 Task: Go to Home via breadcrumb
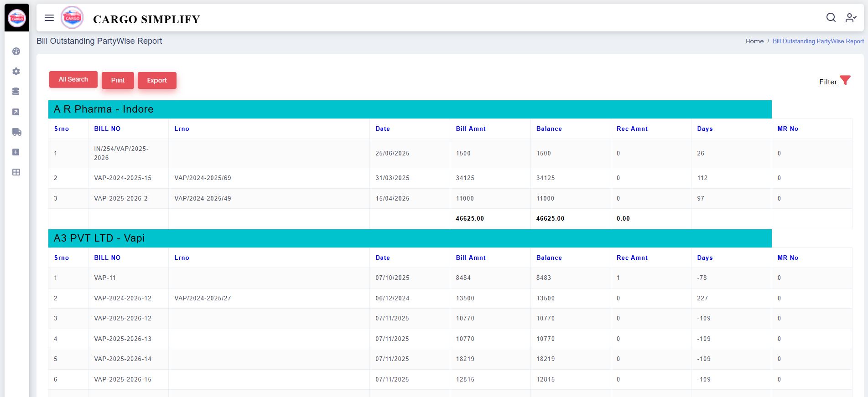coord(754,41)
